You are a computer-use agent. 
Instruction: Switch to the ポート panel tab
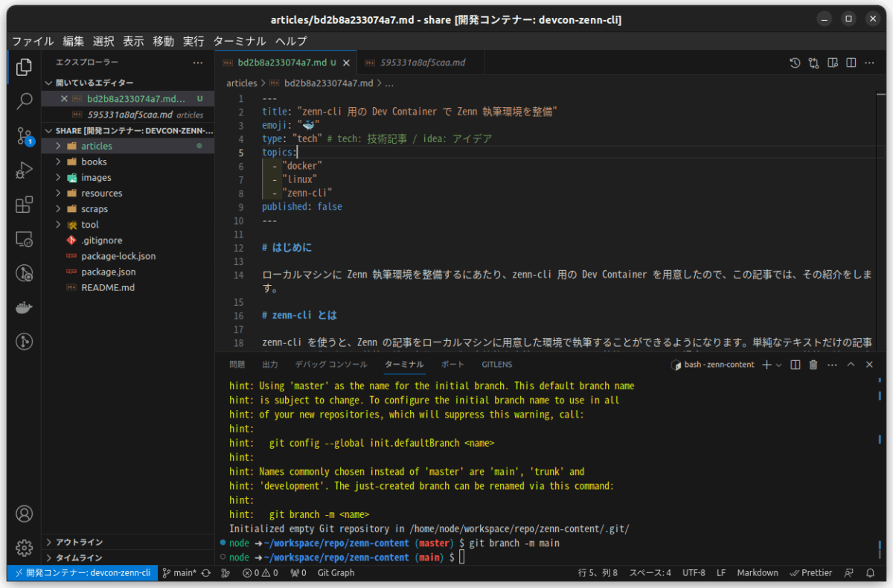(452, 365)
